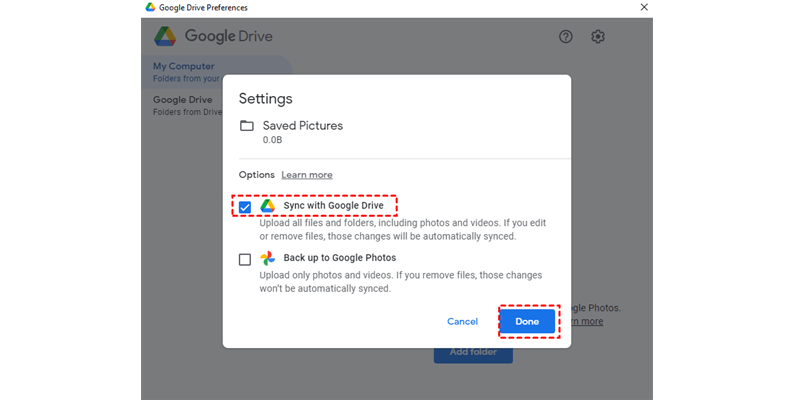Screen dimensions: 800x400
Task: Confirm settings with the Done button
Action: coord(527,321)
